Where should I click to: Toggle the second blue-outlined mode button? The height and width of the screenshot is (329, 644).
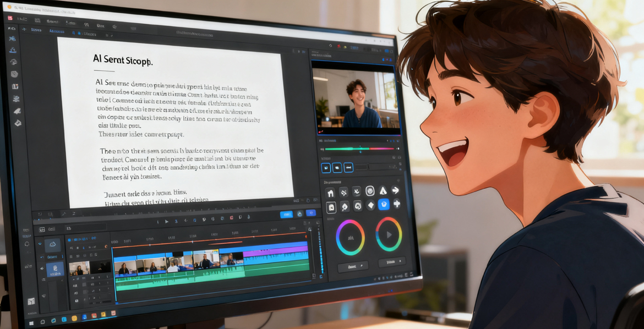pyautogui.click(x=337, y=167)
